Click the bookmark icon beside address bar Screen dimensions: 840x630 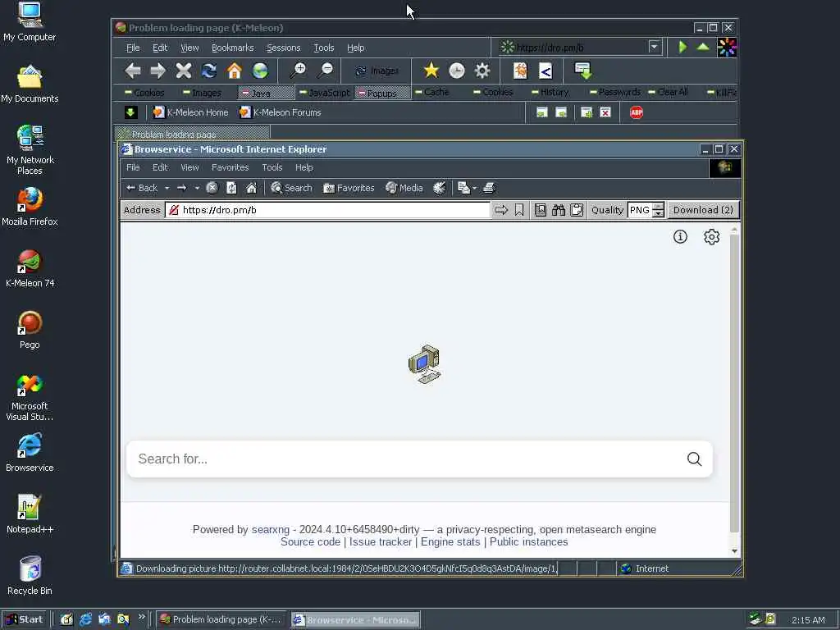(x=519, y=210)
